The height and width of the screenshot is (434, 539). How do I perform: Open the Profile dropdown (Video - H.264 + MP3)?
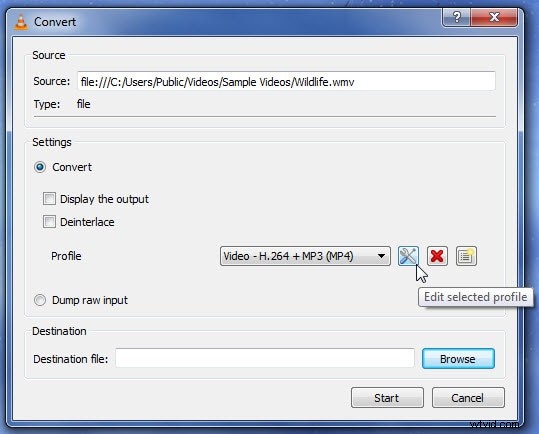point(305,256)
